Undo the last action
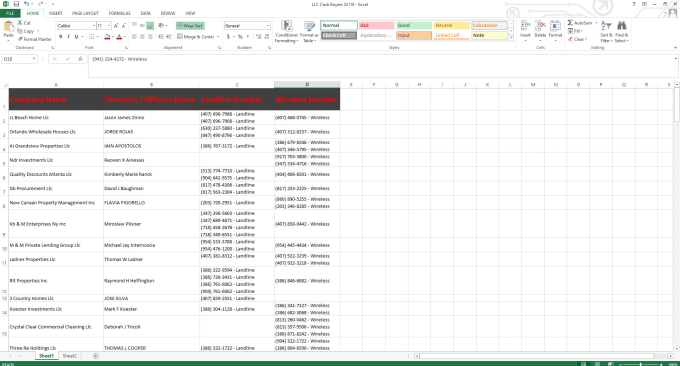This screenshot has height=366, width=680. coord(26,4)
